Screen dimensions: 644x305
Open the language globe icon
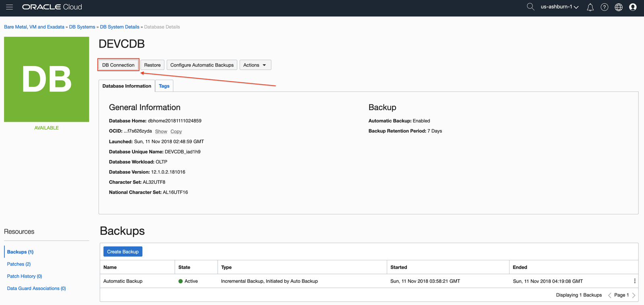point(619,7)
